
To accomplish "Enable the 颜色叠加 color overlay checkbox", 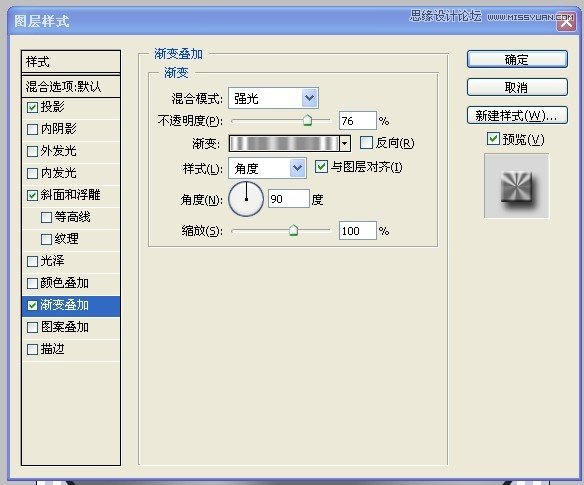I will (32, 283).
